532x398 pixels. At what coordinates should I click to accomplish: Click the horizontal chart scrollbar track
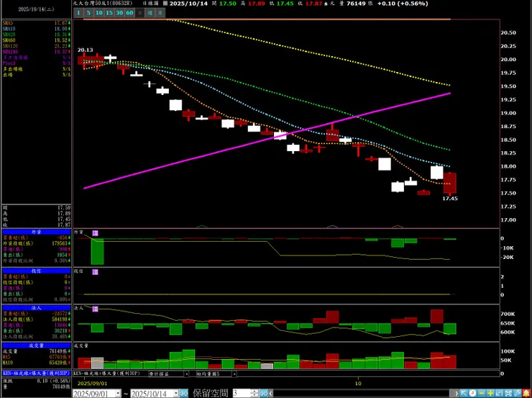pyautogui.click(x=362, y=394)
